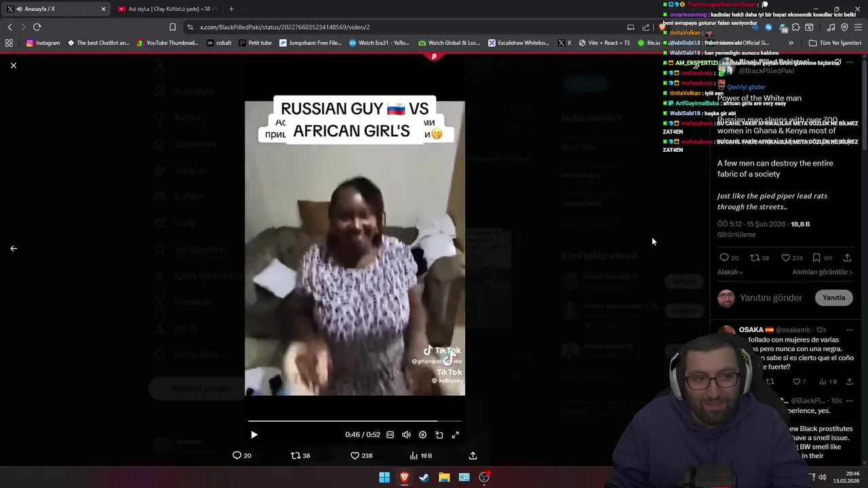Screen dimensions: 868x488
Task: Click the Çeviriyi göster translation link
Action: tap(746, 87)
